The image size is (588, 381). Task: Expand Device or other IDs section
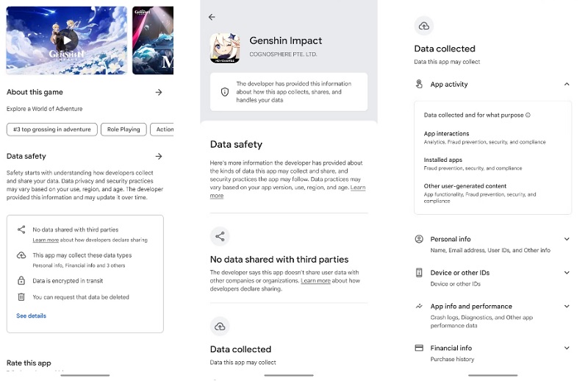point(567,273)
